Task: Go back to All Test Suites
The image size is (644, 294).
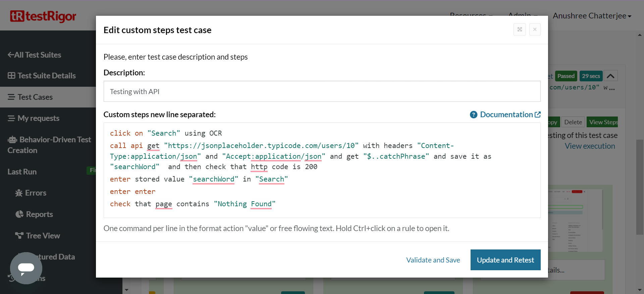Action: 34,55
